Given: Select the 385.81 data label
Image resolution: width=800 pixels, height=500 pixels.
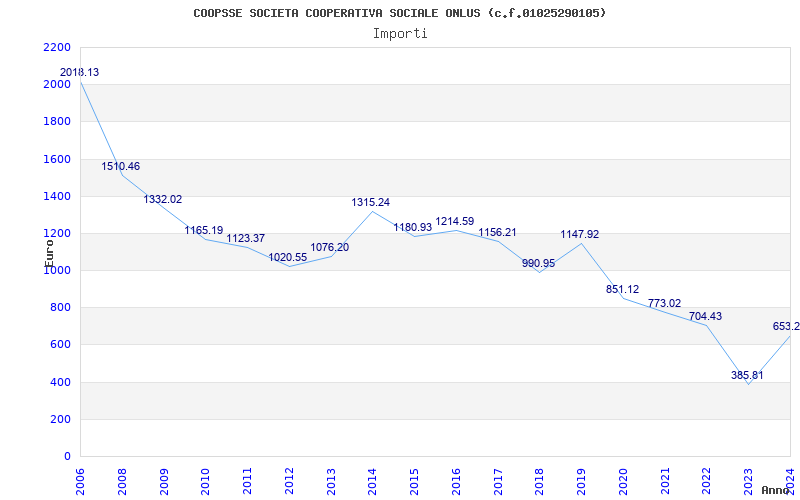Looking at the screenshot, I should point(747,375).
